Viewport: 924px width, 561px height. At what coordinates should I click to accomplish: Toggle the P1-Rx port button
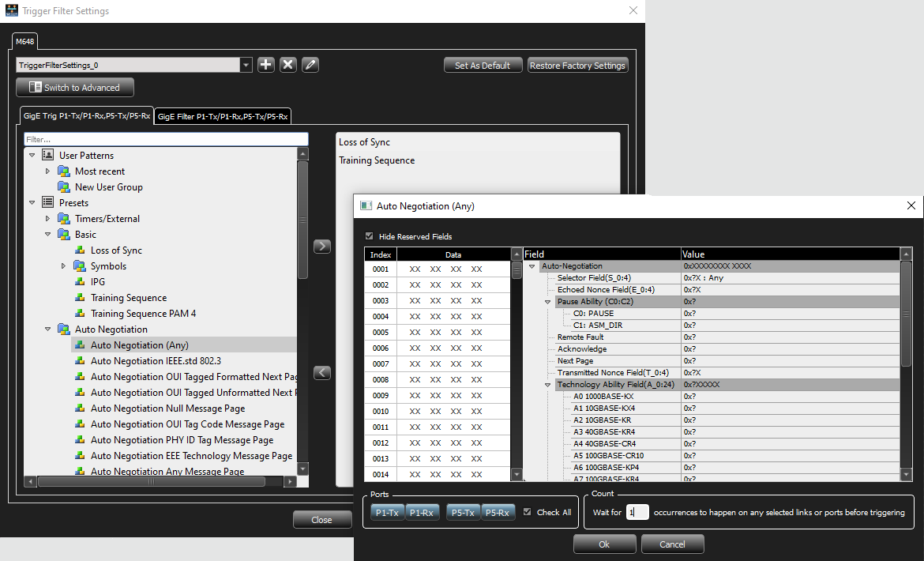[422, 513]
